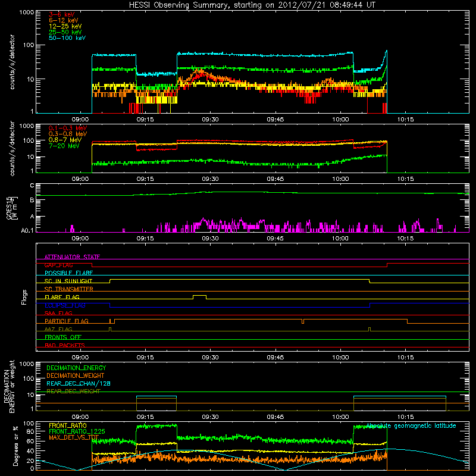
Task: Click the 10:00 tick label under decimation plot
Action: click(340, 417)
